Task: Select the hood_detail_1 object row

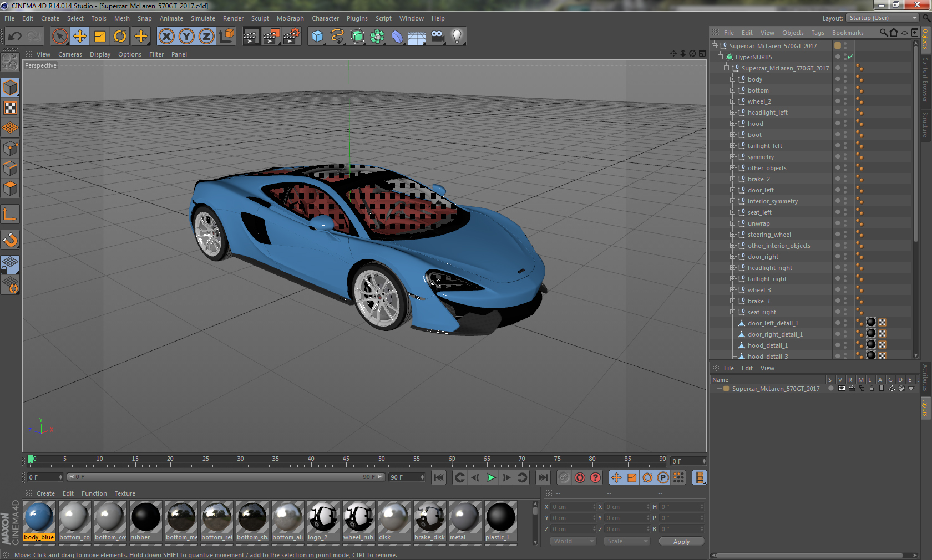Action: (767, 345)
